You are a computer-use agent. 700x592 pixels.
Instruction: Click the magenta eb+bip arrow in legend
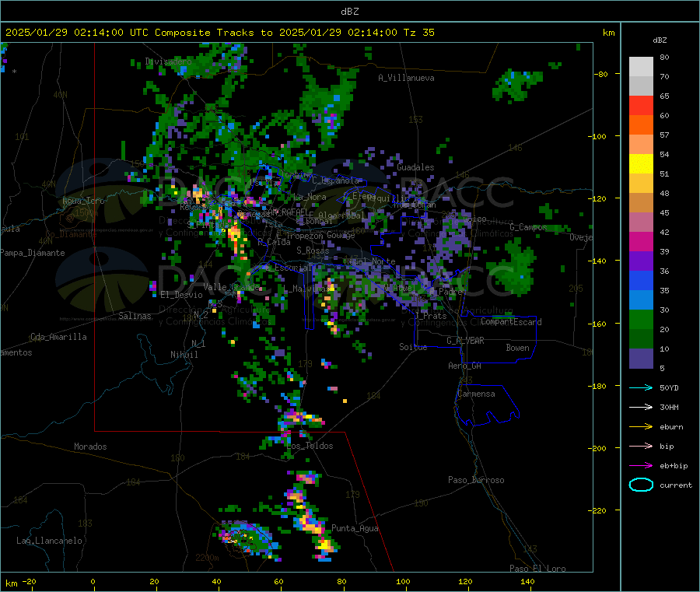coord(641,465)
